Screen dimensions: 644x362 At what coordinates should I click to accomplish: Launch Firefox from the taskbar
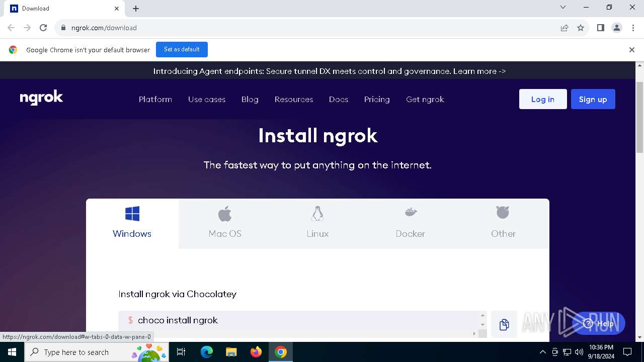point(256,352)
